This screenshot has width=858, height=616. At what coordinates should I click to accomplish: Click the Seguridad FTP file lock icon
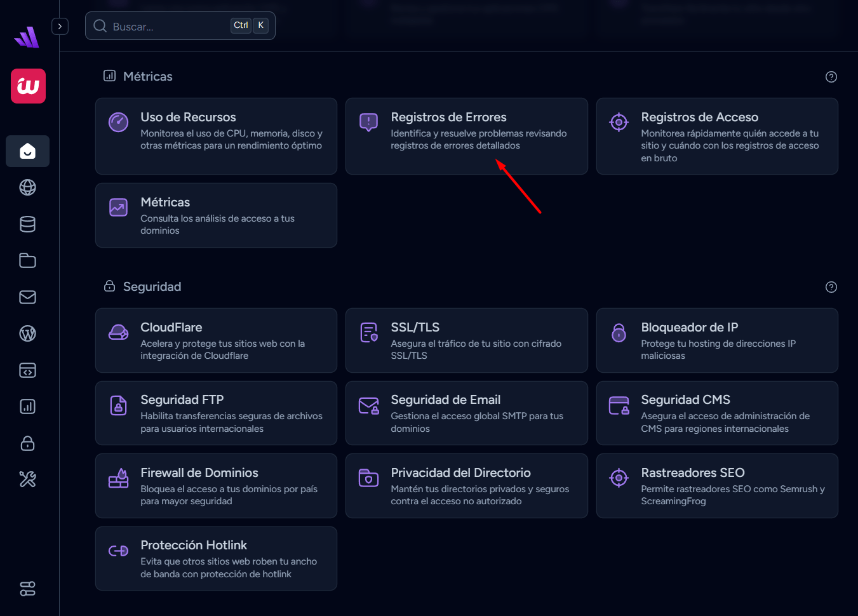(118, 405)
